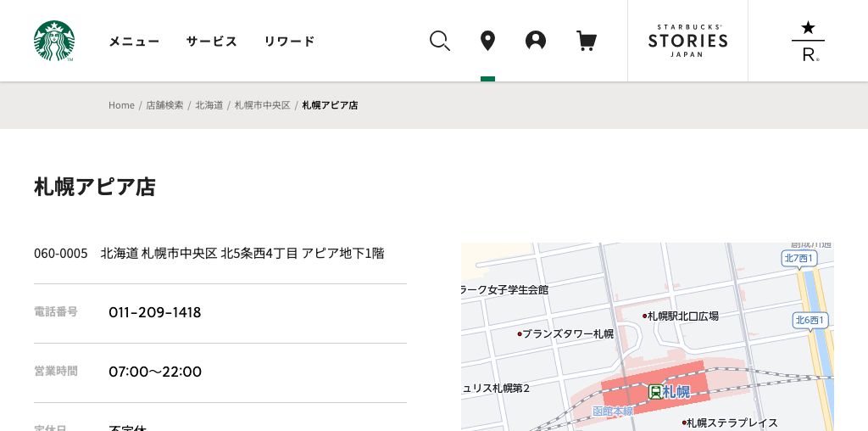Click 札幌 station marker on map

click(x=670, y=392)
